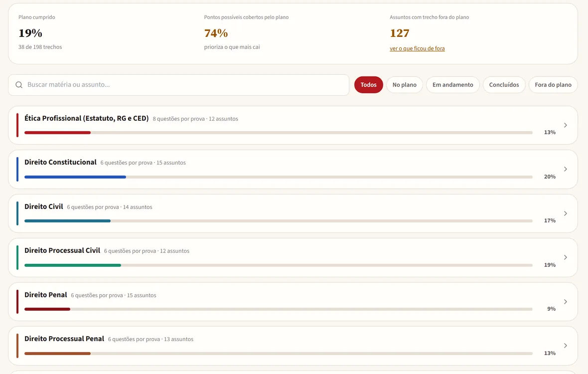
Task: Open the Direito Constitucional title
Action: point(60,162)
